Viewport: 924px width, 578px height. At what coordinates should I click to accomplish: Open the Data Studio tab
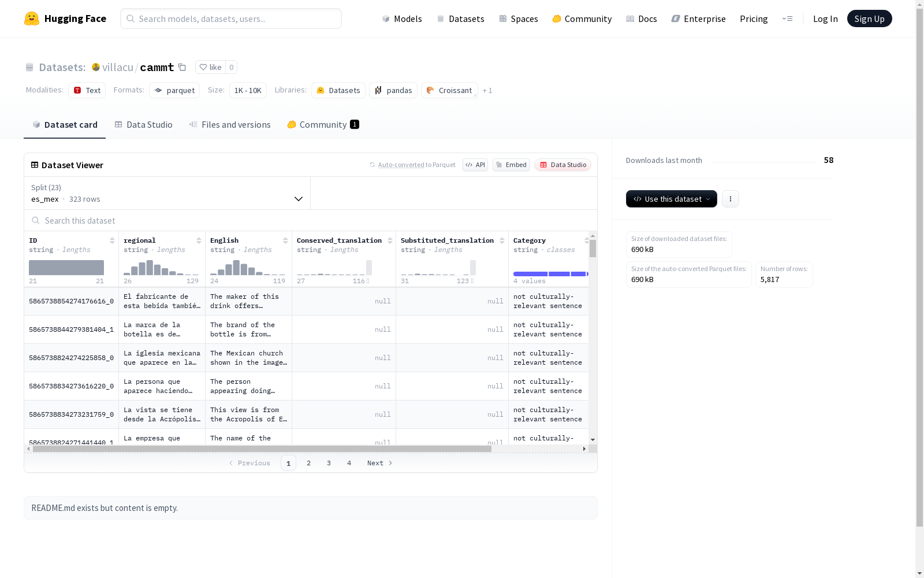(x=144, y=125)
